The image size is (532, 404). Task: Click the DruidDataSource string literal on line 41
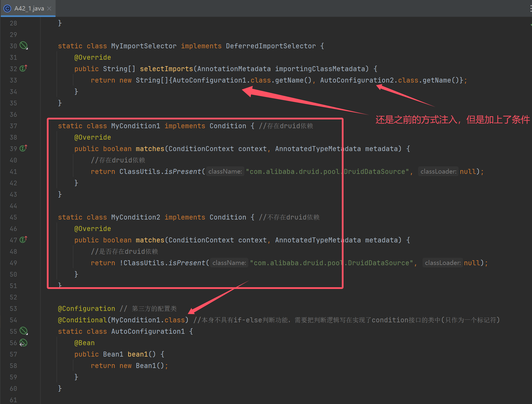pyautogui.click(x=327, y=172)
